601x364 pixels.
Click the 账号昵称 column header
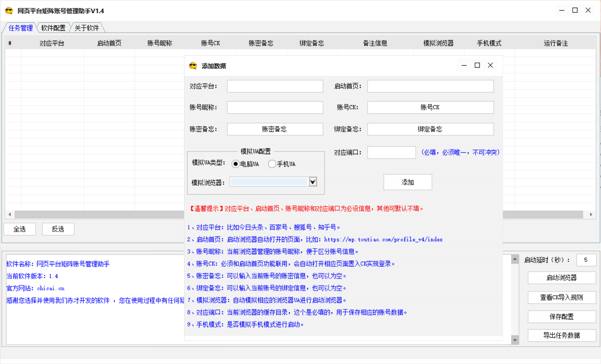click(160, 43)
